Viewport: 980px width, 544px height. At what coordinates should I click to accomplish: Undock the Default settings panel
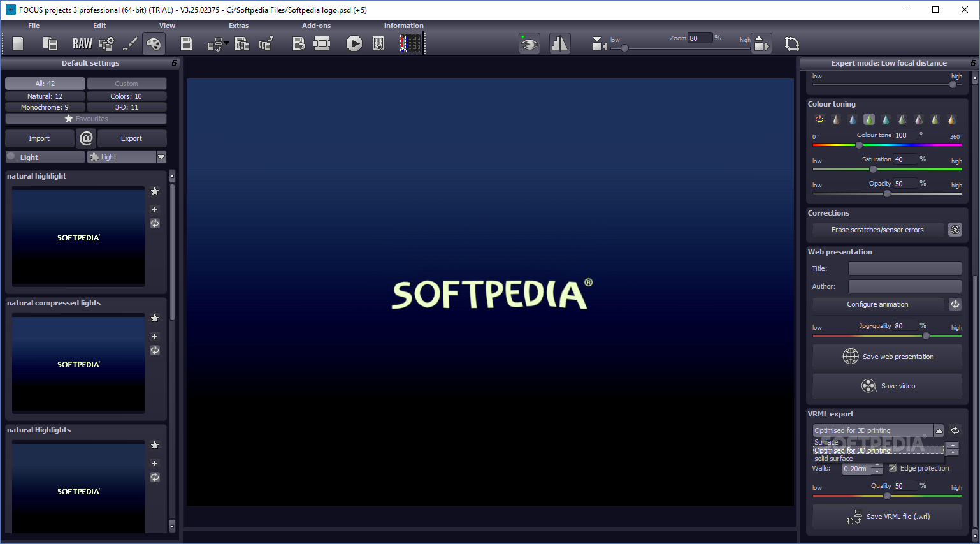pyautogui.click(x=175, y=63)
